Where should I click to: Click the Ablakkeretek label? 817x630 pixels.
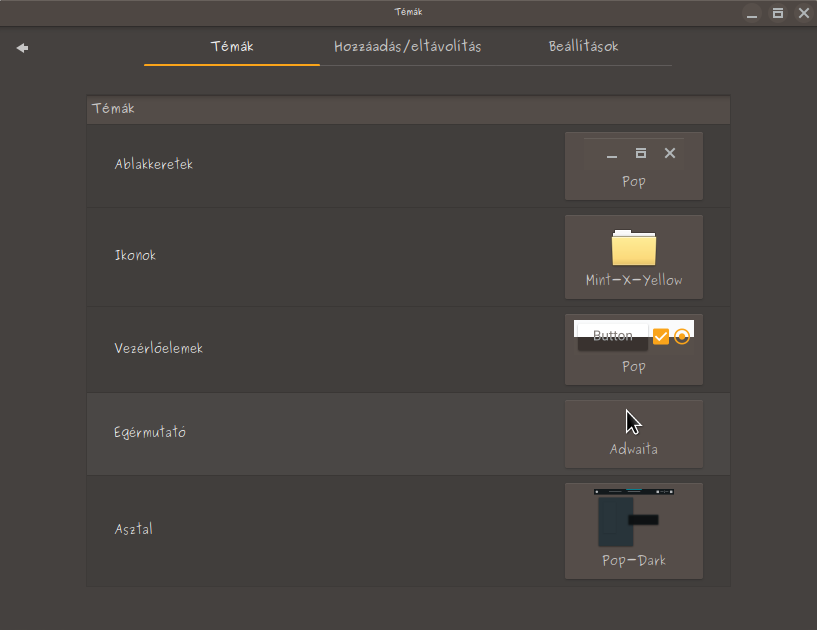(x=154, y=164)
